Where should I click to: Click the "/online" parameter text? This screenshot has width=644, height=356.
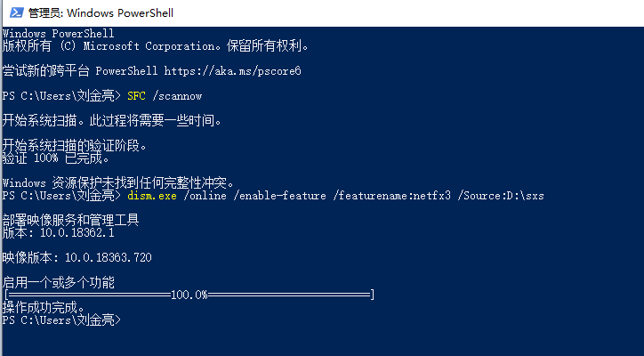coord(207,195)
